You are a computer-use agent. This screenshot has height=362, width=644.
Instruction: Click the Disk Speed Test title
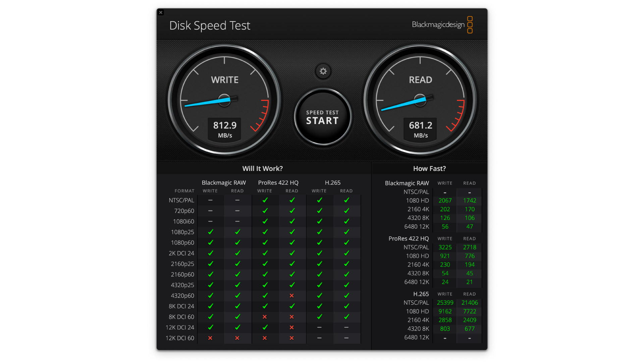coord(210,25)
